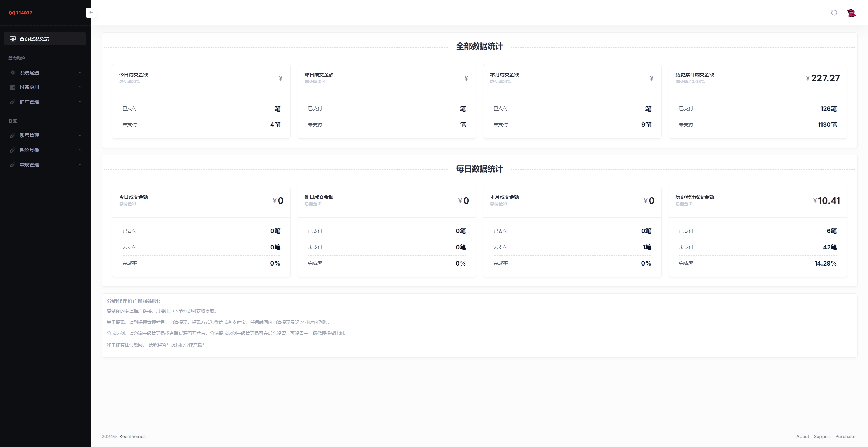
Task: Click the QQ114077 username link
Action: coord(21,12)
